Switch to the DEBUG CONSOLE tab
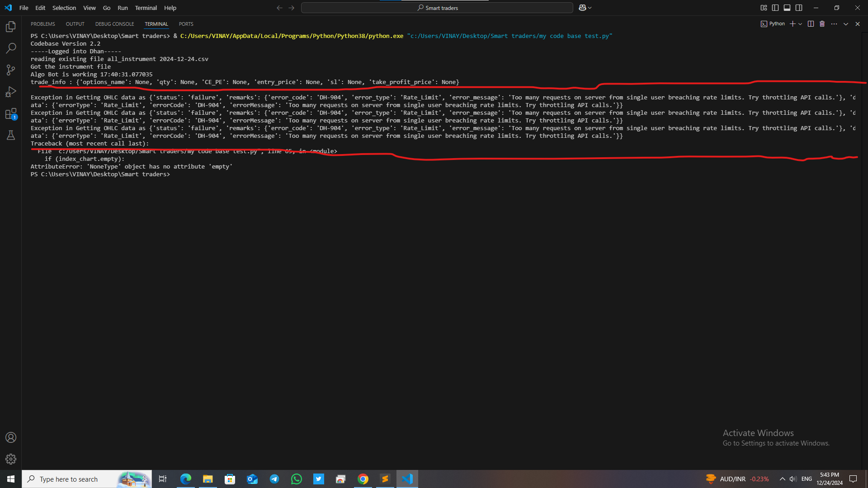Image resolution: width=868 pixels, height=488 pixels. tap(114, 24)
